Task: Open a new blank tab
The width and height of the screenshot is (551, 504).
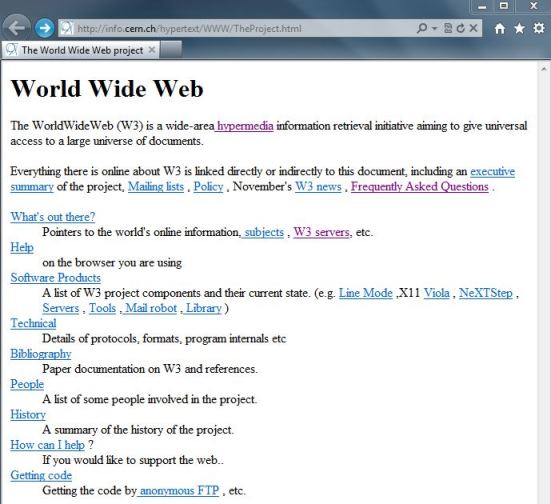Action: tap(171, 50)
